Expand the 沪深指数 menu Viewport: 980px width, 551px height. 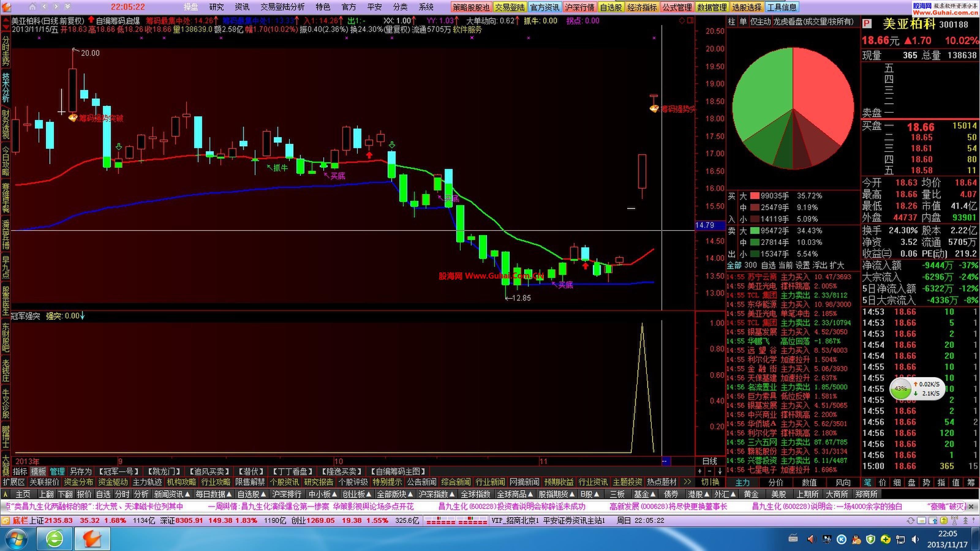[437, 494]
